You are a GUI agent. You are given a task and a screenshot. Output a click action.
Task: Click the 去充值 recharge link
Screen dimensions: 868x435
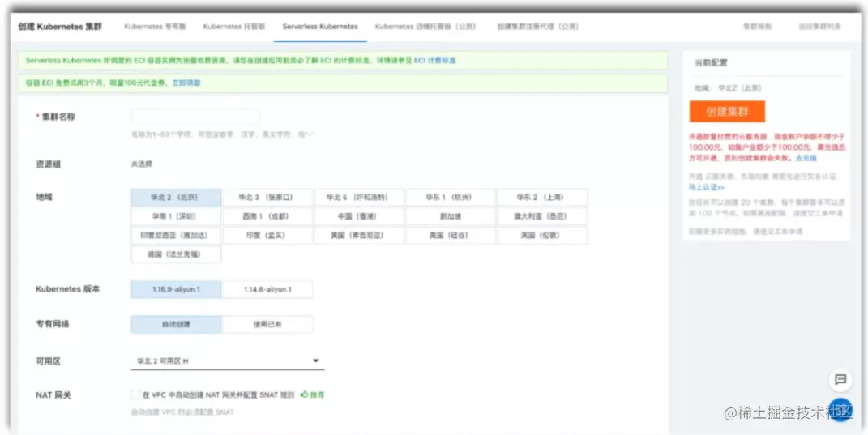click(x=806, y=158)
